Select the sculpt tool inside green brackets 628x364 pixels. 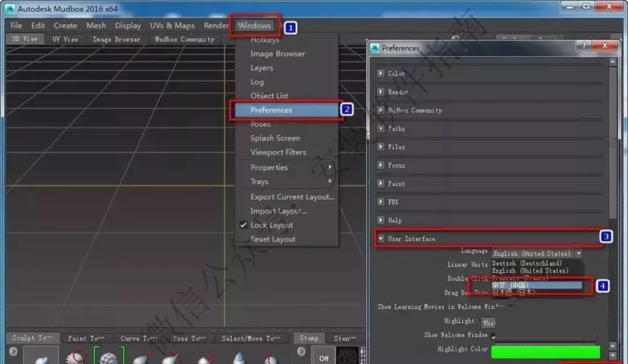click(x=109, y=356)
